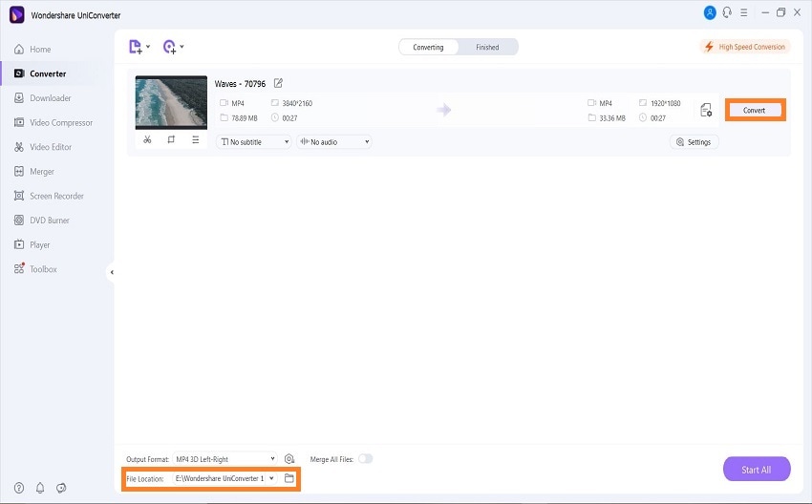This screenshot has height=504, width=812.
Task: Enable High Speed Conversion
Action: point(745,47)
